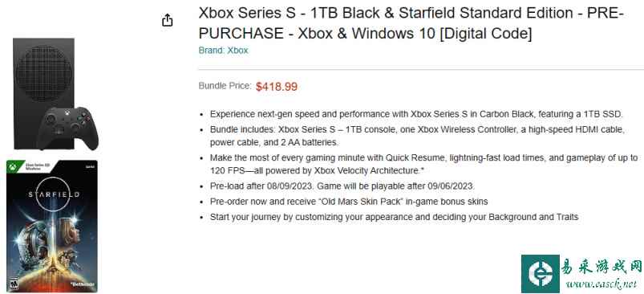
Task: Open the Starfield game cover thumbnail
Action: coord(52,227)
